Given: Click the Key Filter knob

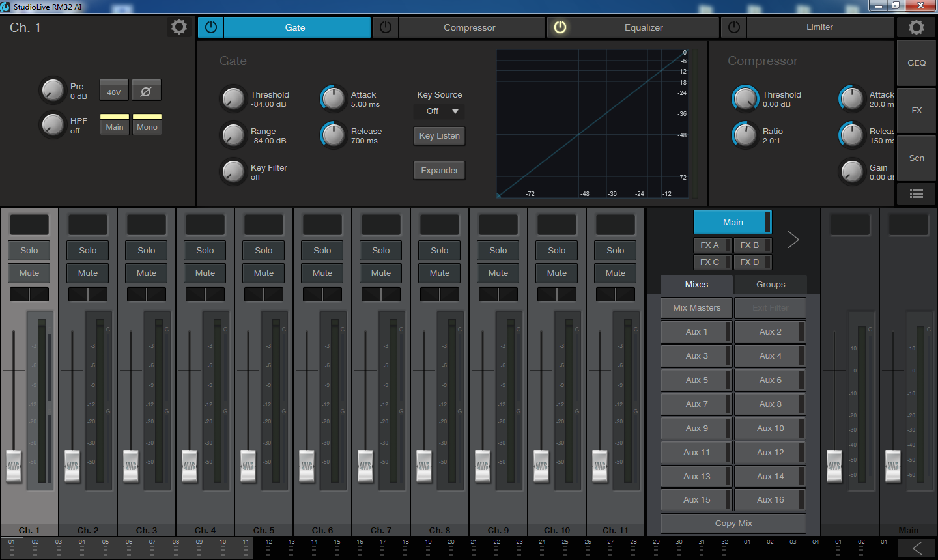Looking at the screenshot, I should click(x=233, y=172).
